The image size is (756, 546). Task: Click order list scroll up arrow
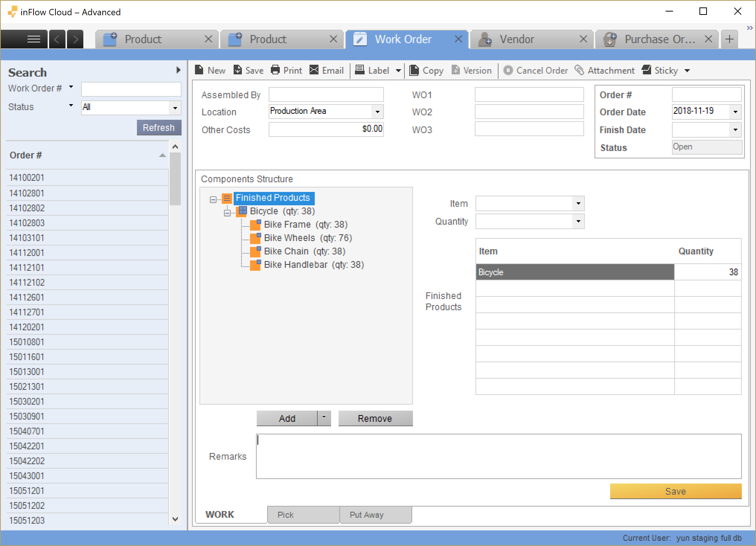(x=175, y=147)
